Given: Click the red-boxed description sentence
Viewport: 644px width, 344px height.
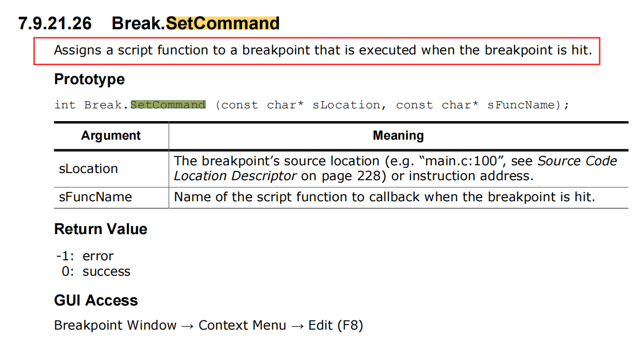Looking at the screenshot, I should 323,50.
